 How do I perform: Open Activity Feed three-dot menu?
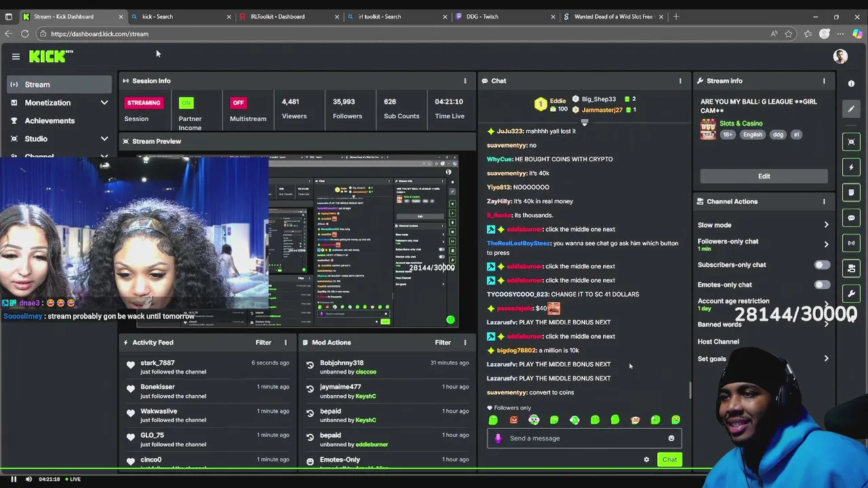(285, 342)
